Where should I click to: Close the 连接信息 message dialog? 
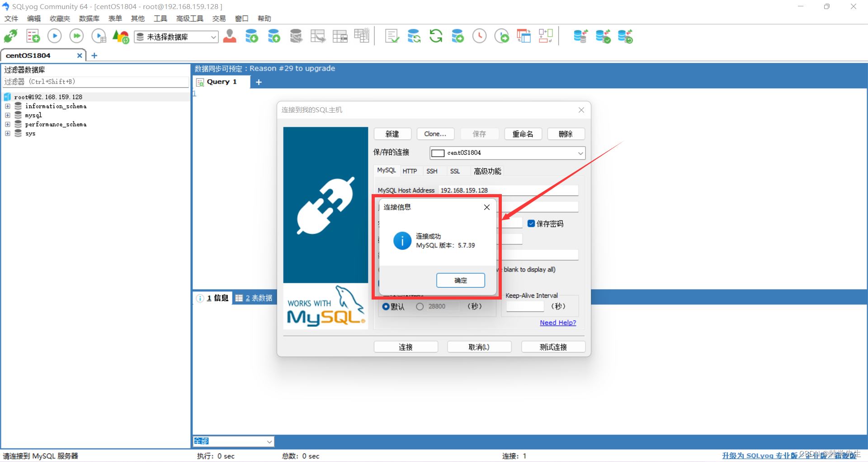[487, 207]
